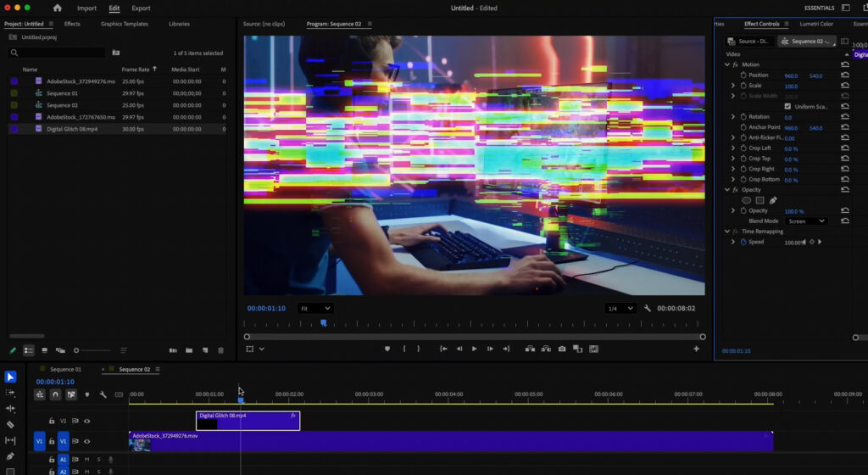Delete selected project item with trash icon
Screen dimensions: 868x475
tap(221, 350)
